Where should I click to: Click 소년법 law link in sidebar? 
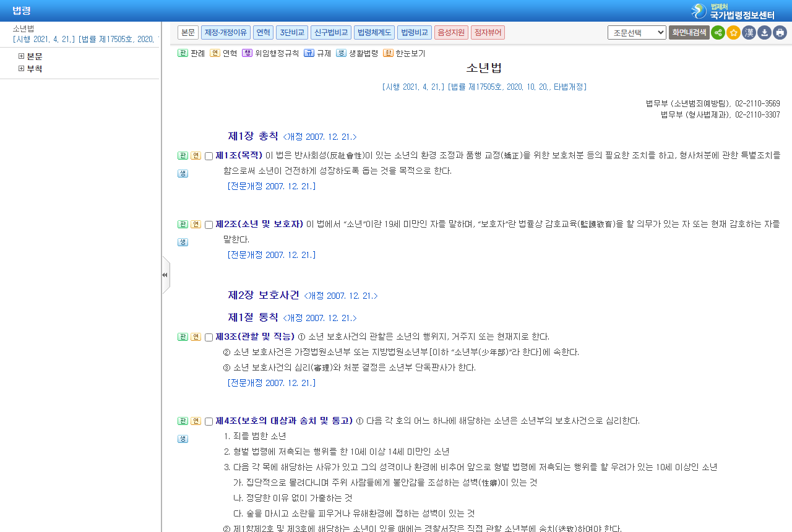pyautogui.click(x=24, y=28)
